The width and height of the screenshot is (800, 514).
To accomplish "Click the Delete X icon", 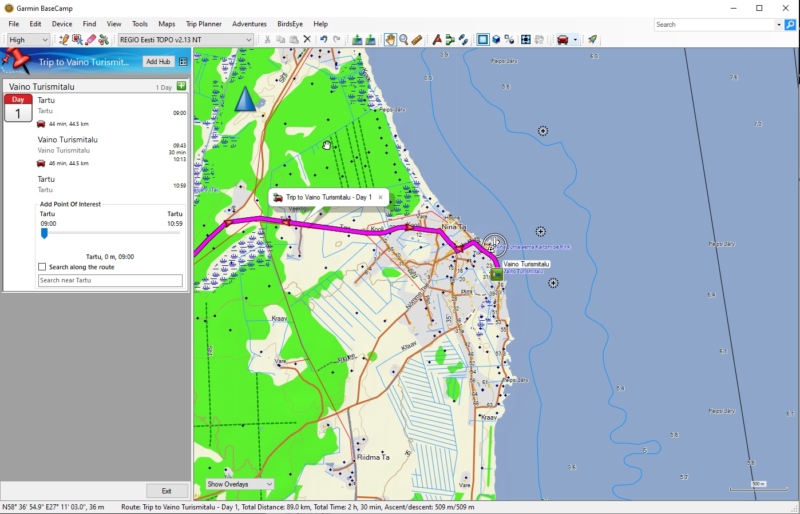I will tap(307, 40).
